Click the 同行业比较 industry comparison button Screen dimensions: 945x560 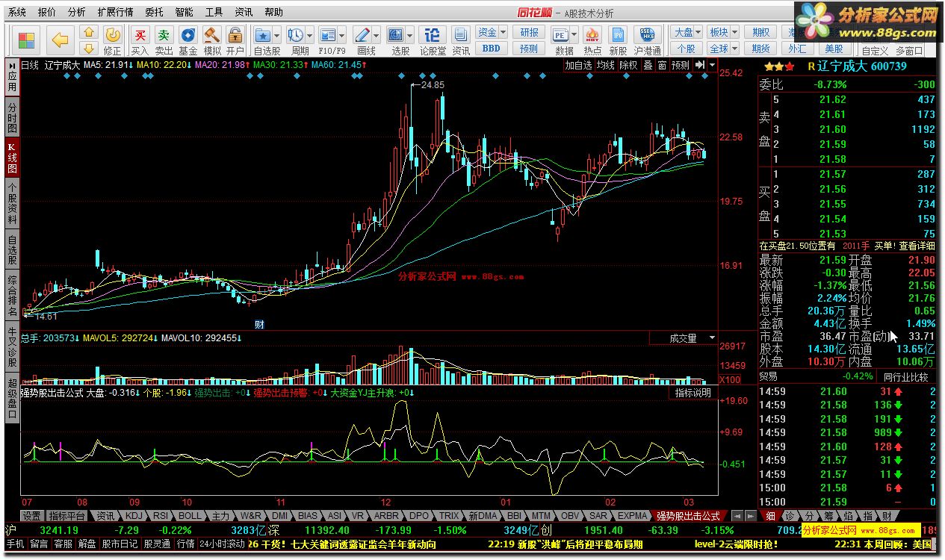coord(906,377)
